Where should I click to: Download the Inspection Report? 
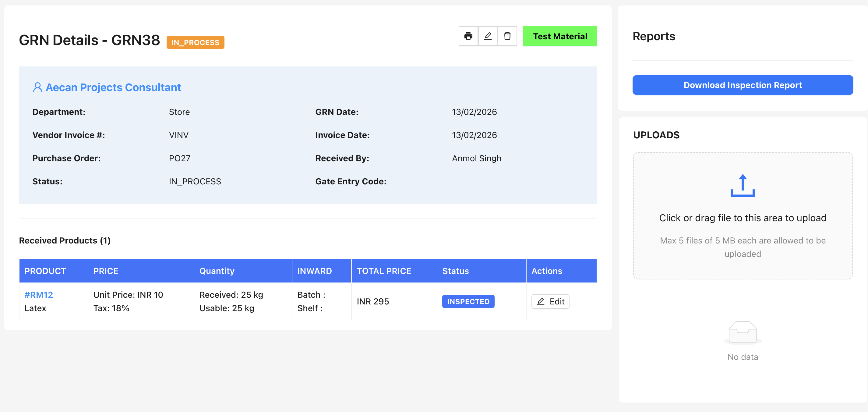click(742, 85)
